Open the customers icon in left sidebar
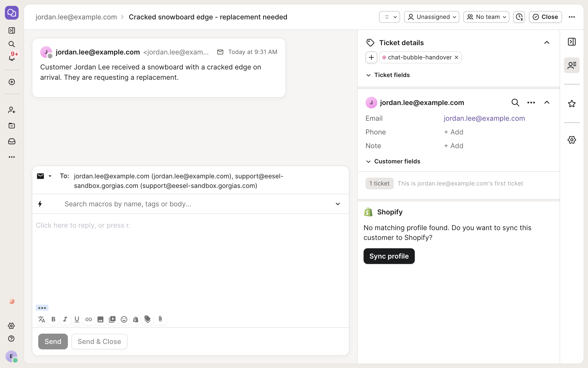588x368 pixels. click(x=12, y=110)
